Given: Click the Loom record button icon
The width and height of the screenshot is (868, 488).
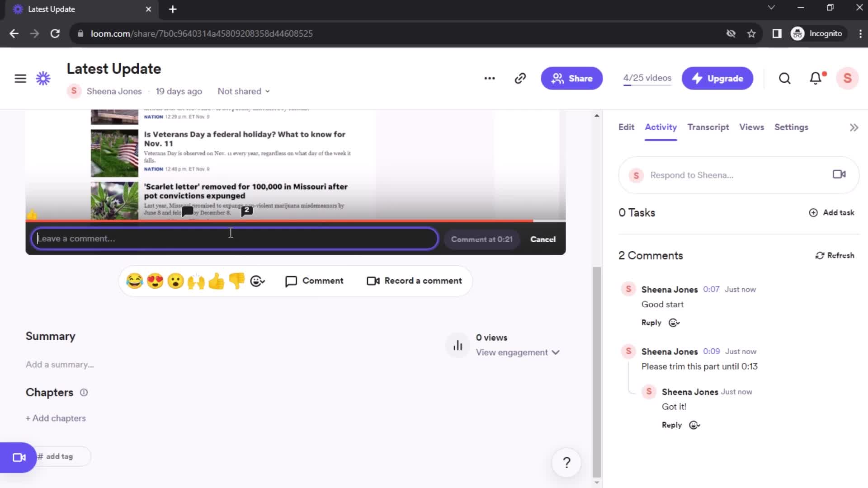Looking at the screenshot, I should (19, 457).
